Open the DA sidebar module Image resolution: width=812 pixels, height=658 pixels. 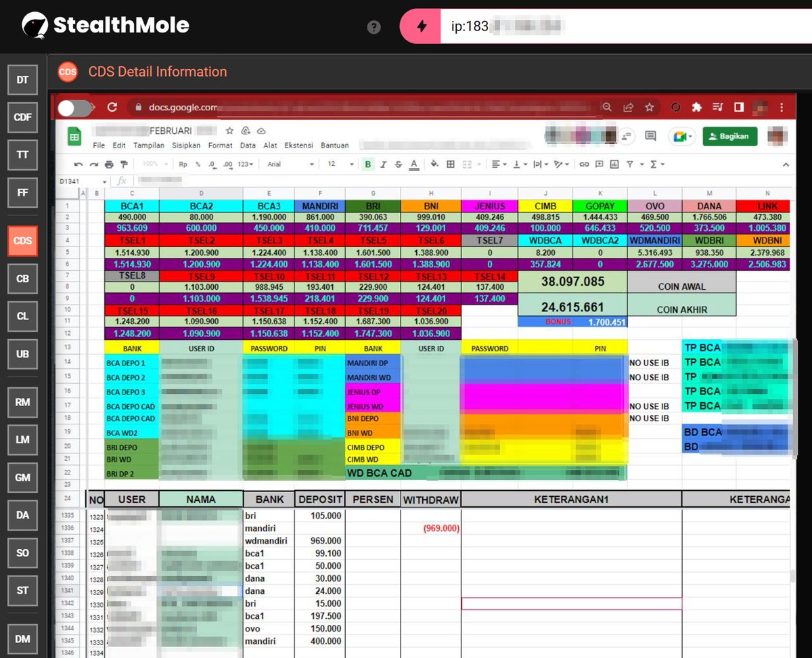[23, 515]
